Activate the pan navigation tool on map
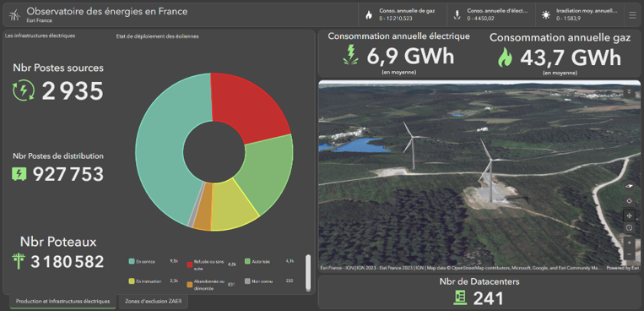This screenshot has width=644, height=311. pos(629,216)
